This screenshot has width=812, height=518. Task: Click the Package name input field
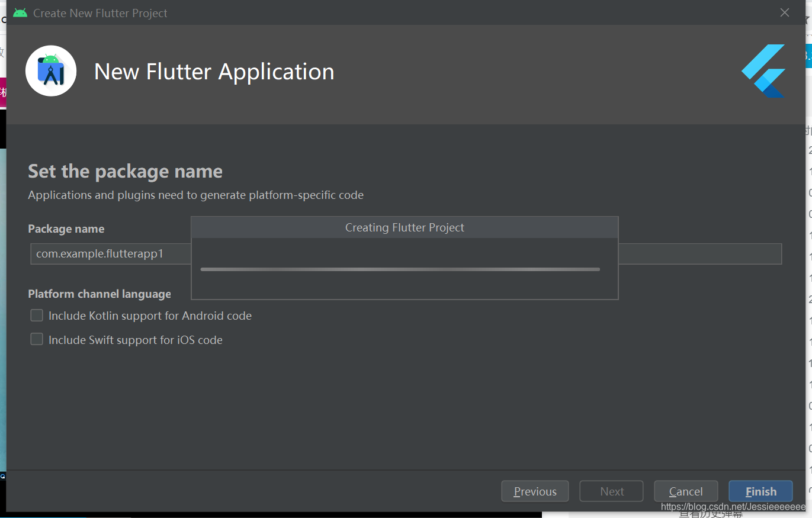(x=406, y=254)
